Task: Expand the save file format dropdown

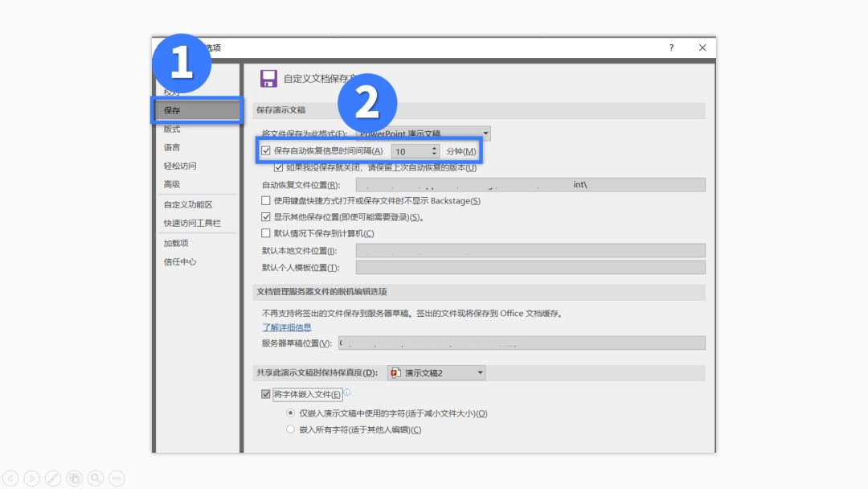Action: point(485,134)
